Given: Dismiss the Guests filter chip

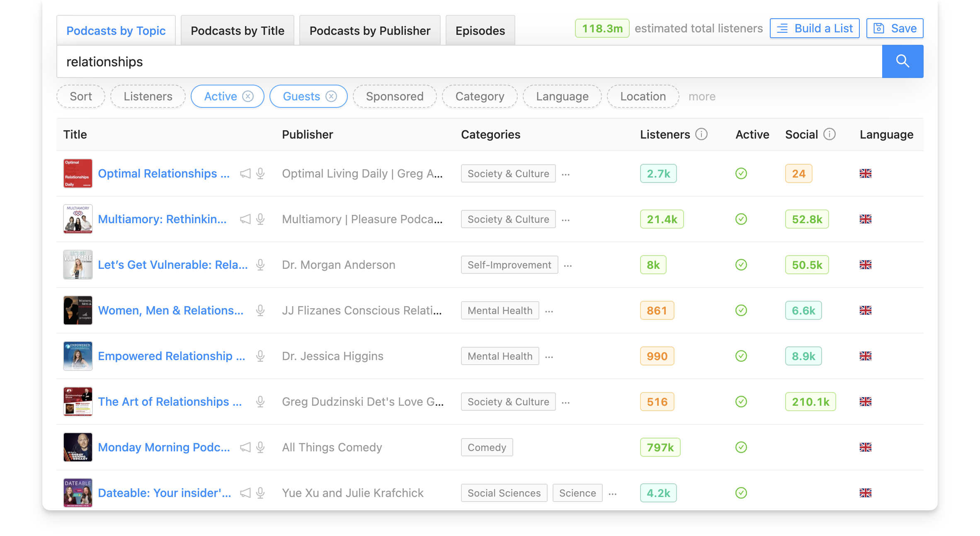Looking at the screenshot, I should [x=331, y=96].
